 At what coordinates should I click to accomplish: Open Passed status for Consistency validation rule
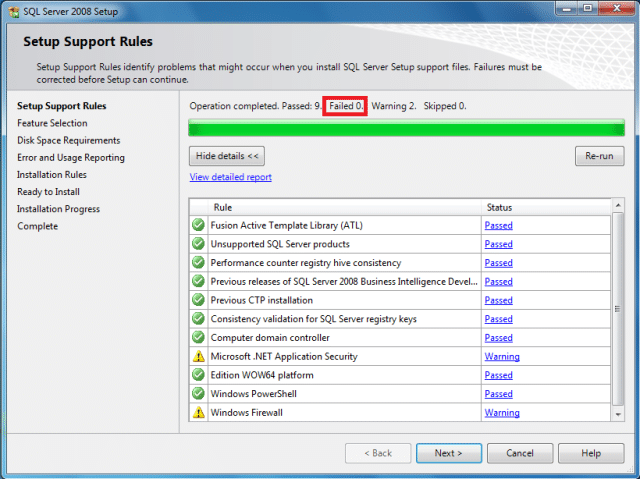coord(498,319)
